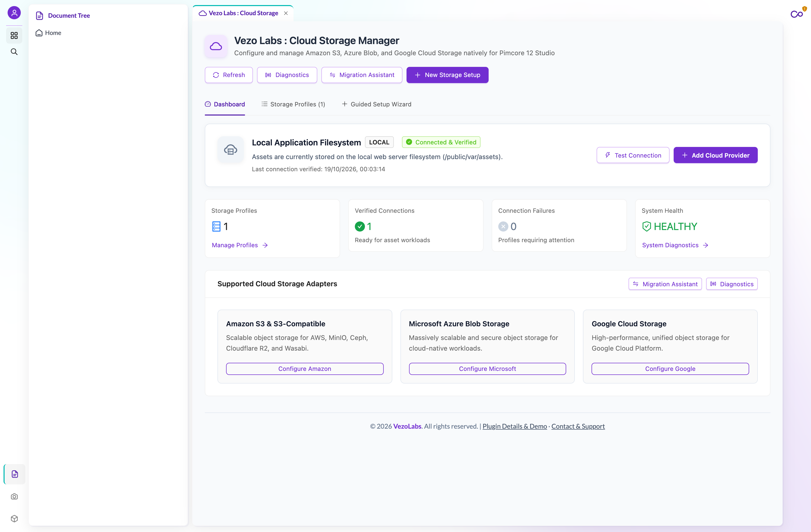Open the Plugin Details & Demo link
811x532 pixels.
tap(514, 426)
